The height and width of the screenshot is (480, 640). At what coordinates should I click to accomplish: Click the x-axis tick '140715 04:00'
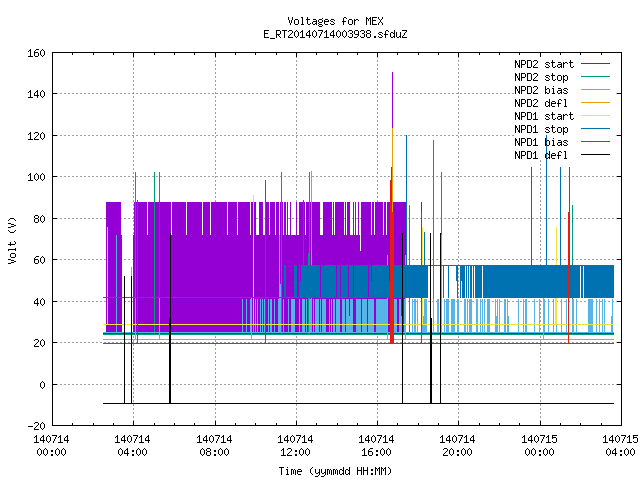click(x=620, y=446)
